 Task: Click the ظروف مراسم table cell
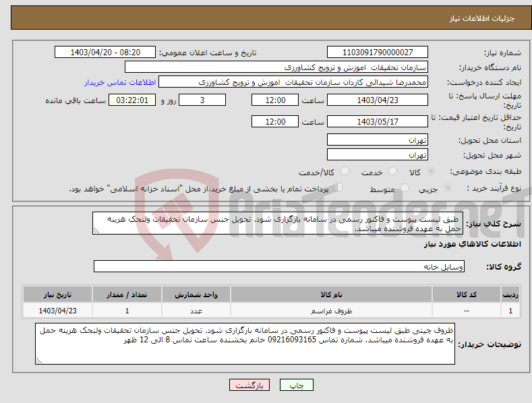click(x=331, y=311)
